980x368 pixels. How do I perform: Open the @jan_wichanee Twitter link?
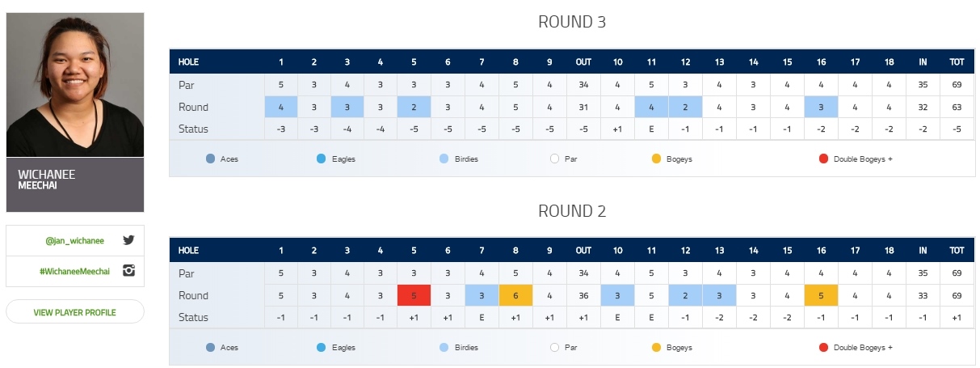pos(75,240)
